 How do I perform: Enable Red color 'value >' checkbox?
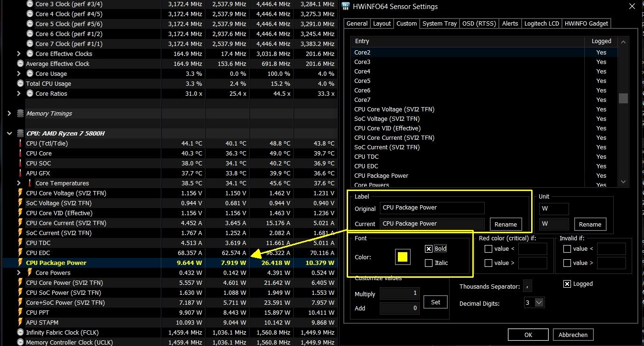488,263
